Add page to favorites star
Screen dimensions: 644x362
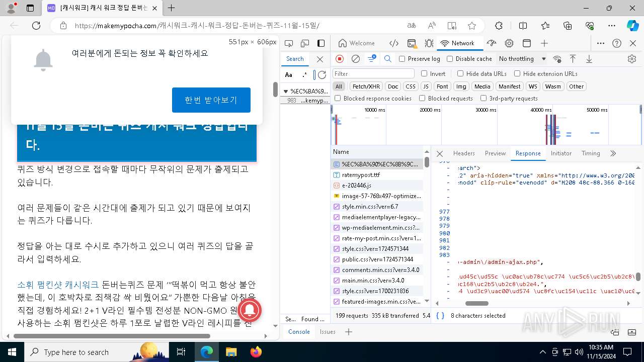(x=471, y=26)
